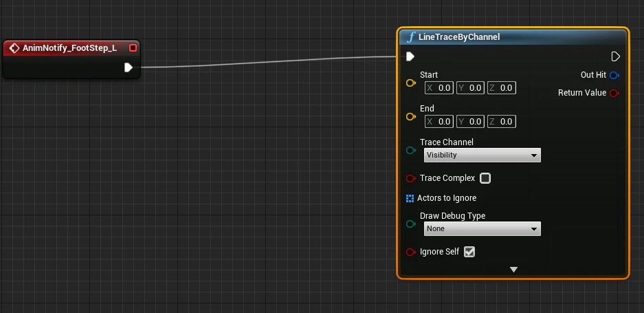This screenshot has width=644, height=313.
Task: Open the Trace Channel Visibility dropdown
Action: tap(482, 155)
